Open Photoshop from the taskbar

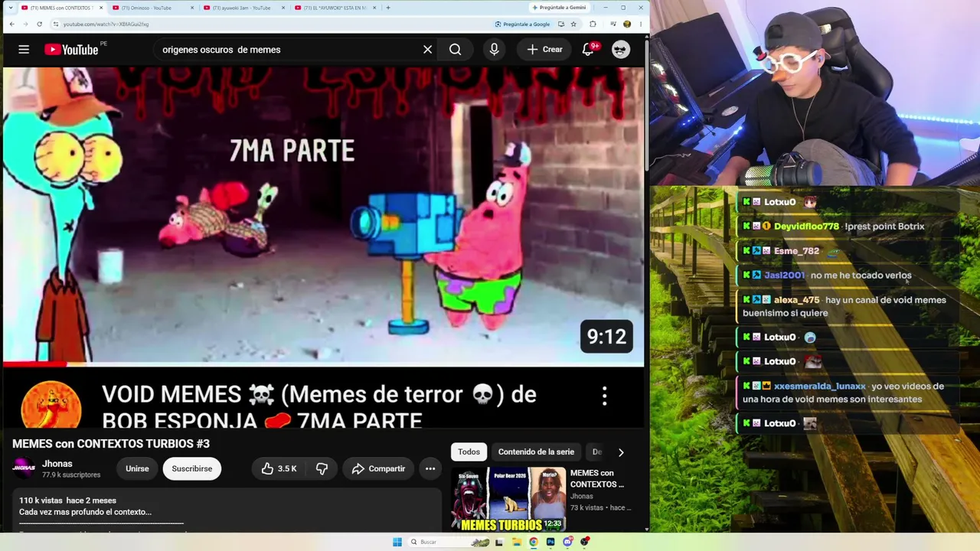click(x=550, y=542)
